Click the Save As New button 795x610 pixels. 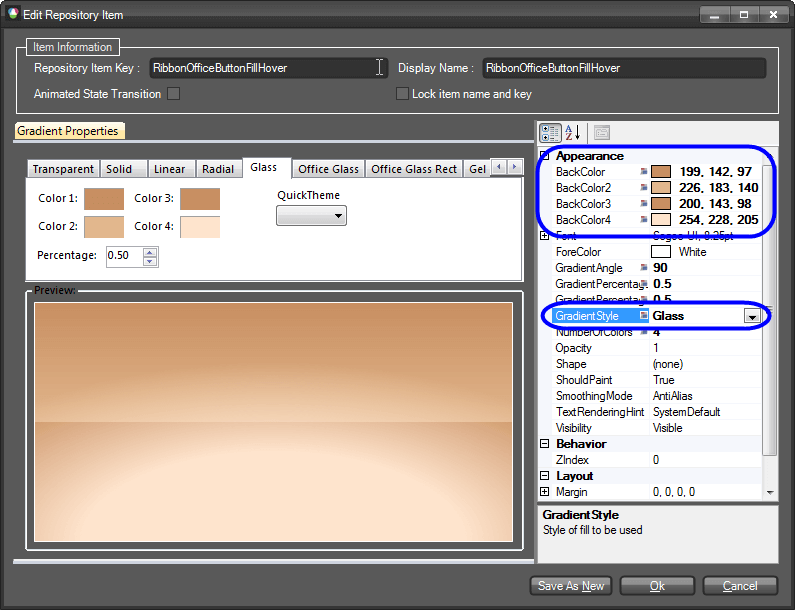coord(571,586)
